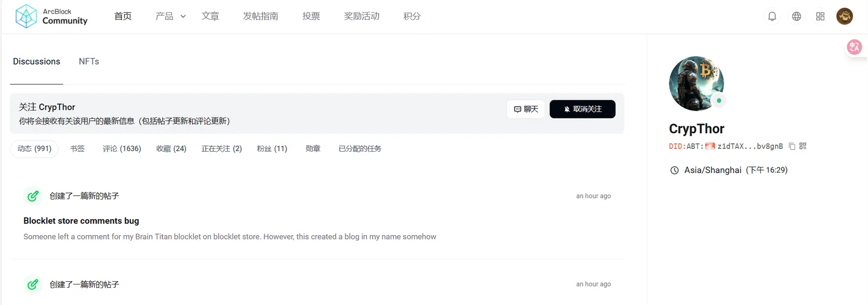
Task: Open the language globe icon
Action: coord(796,16)
